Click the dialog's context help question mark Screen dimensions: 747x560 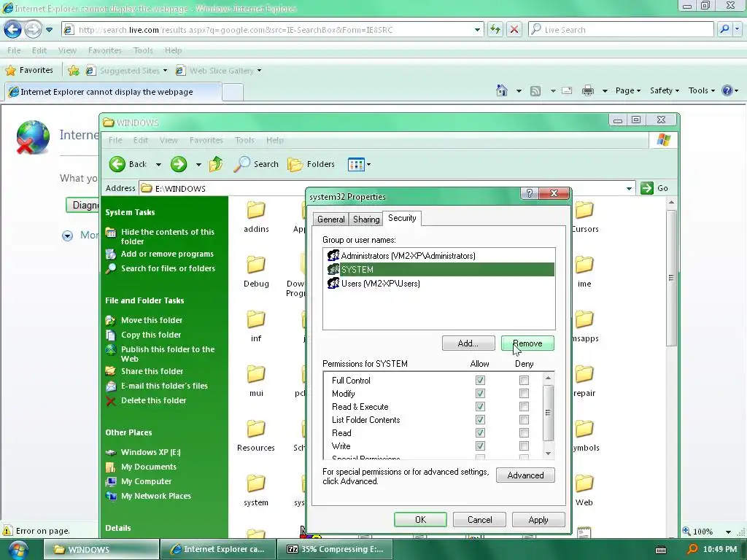click(530, 192)
